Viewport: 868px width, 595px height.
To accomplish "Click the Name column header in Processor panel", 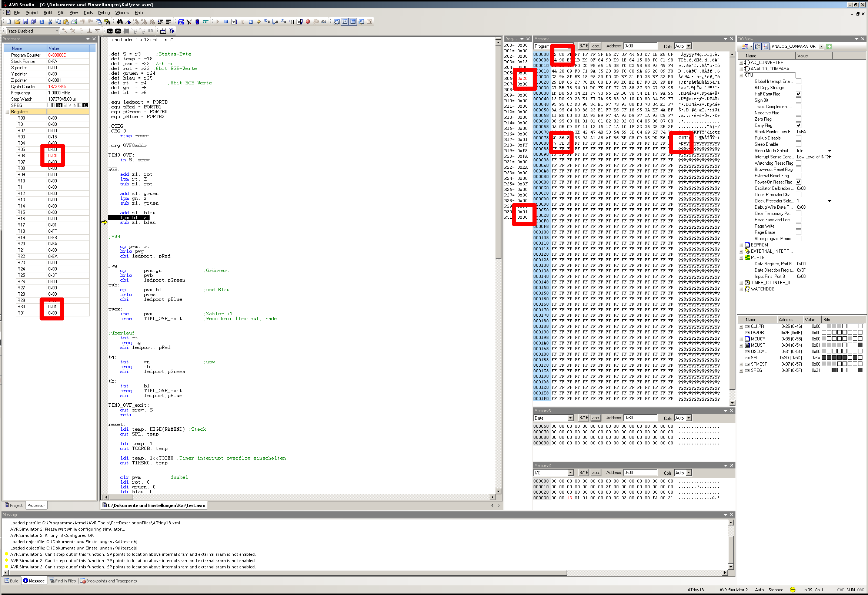I will pyautogui.click(x=26, y=48).
